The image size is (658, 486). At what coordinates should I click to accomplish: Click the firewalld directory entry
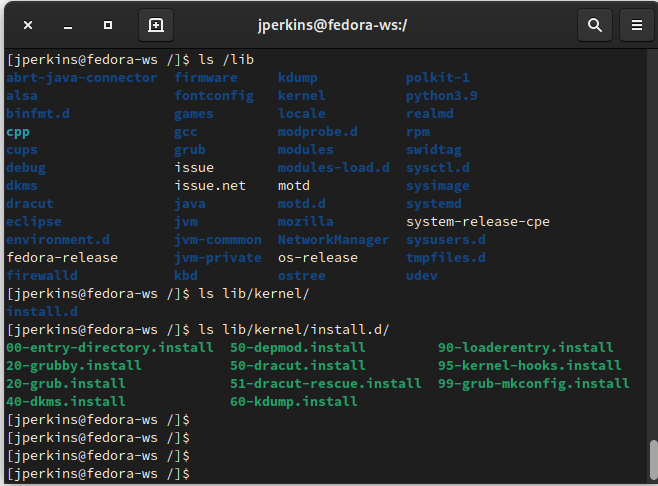[x=42, y=276]
